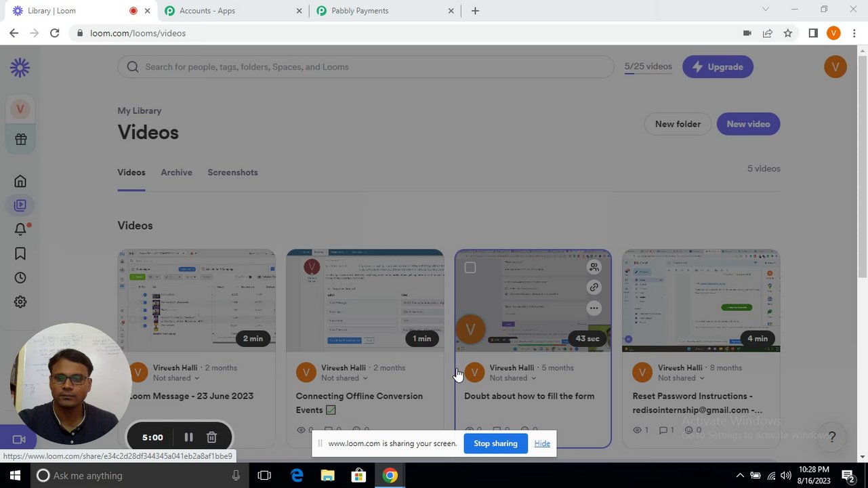Open Task View on taskbar
Image resolution: width=868 pixels, height=488 pixels.
(264, 476)
